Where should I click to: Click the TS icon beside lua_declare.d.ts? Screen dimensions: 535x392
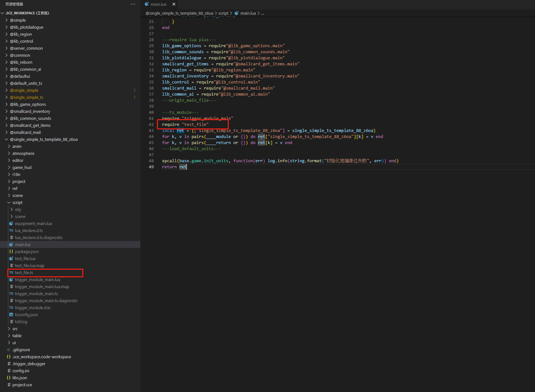pos(11,230)
